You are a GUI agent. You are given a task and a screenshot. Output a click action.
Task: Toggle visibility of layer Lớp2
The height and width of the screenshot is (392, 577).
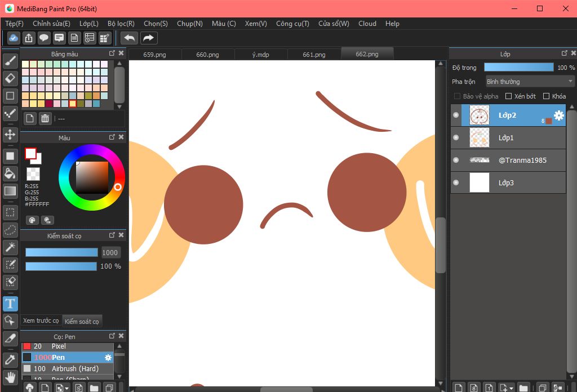[x=456, y=115]
